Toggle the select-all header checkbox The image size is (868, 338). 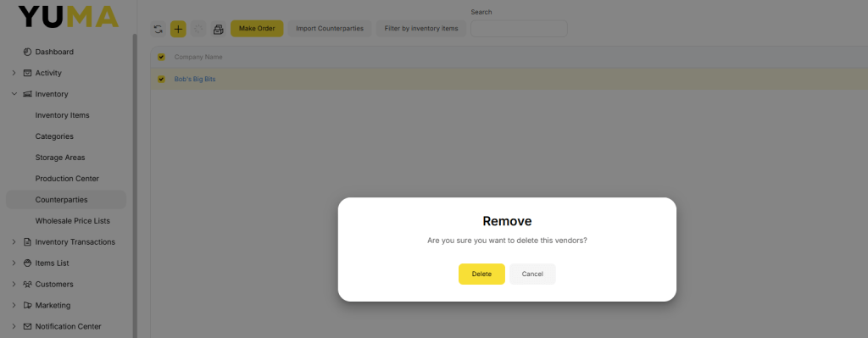[x=161, y=57]
